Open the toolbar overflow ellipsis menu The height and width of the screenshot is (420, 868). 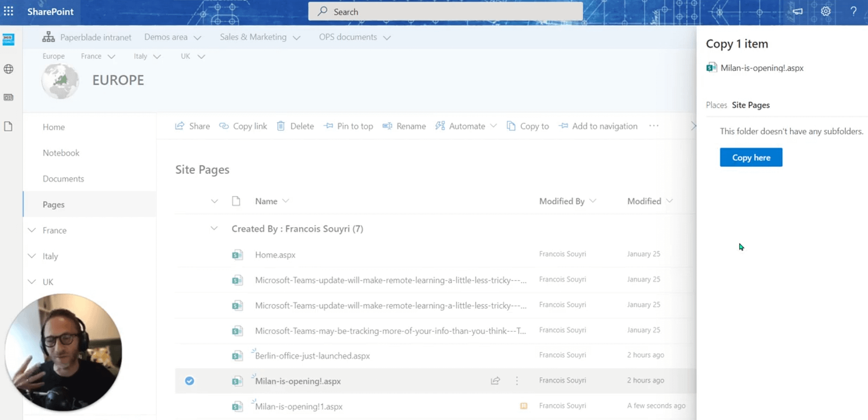(654, 126)
